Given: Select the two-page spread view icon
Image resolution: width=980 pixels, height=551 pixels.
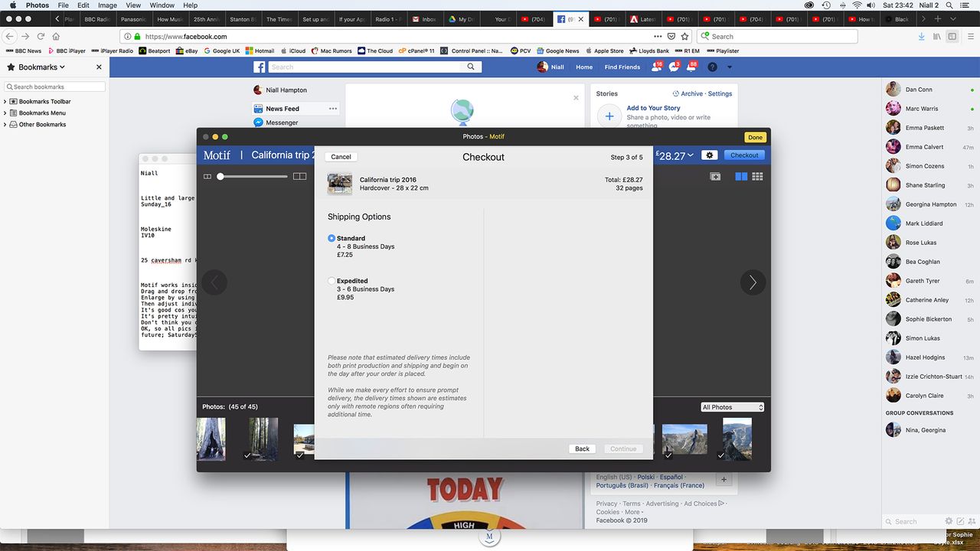Looking at the screenshot, I should coord(741,177).
